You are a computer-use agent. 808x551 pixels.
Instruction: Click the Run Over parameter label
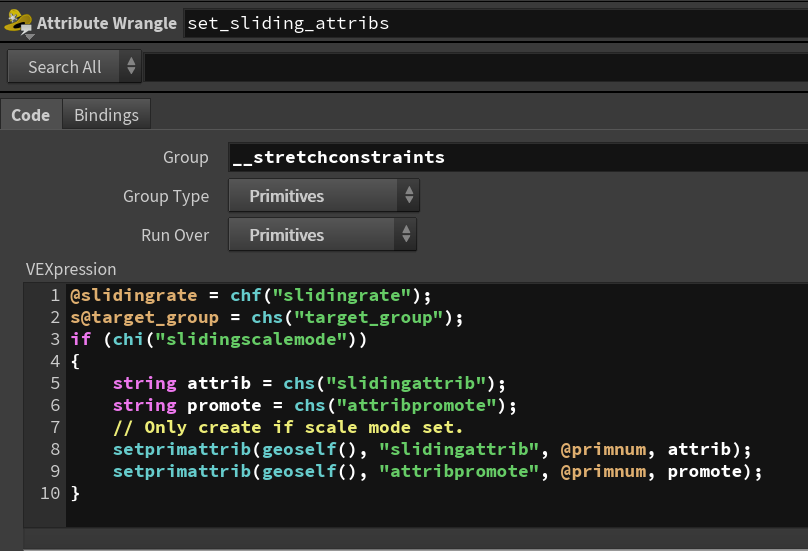tap(175, 235)
